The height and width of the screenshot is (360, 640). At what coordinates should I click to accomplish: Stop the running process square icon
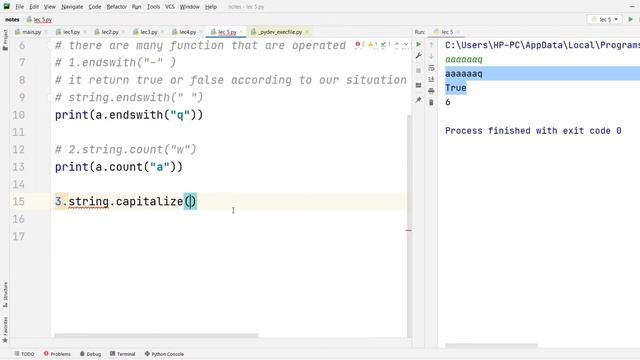click(418, 71)
